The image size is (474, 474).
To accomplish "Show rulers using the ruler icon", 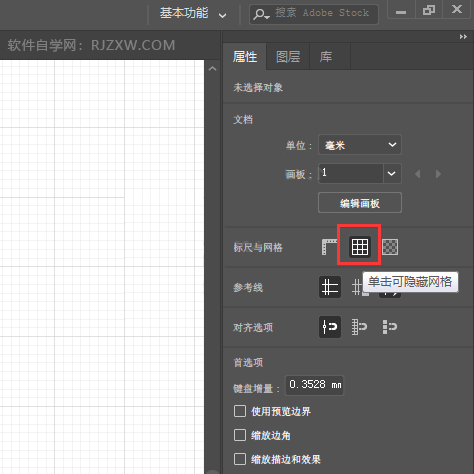I will coord(329,247).
